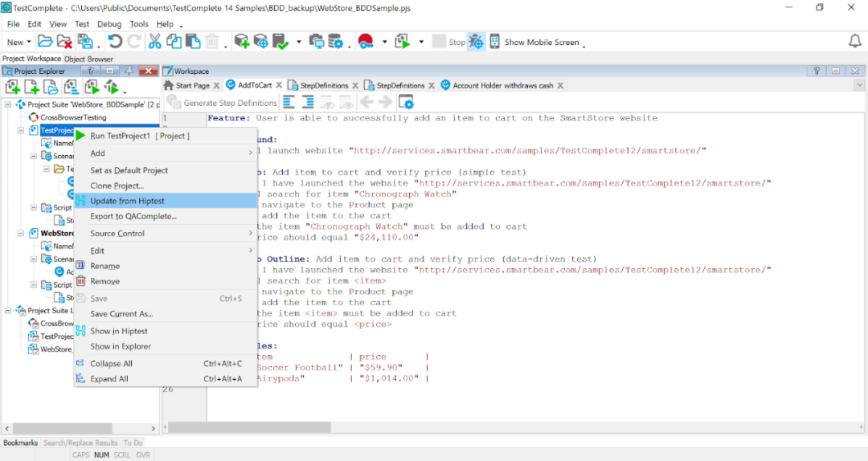Click Show Mobile Screen icon

point(494,42)
